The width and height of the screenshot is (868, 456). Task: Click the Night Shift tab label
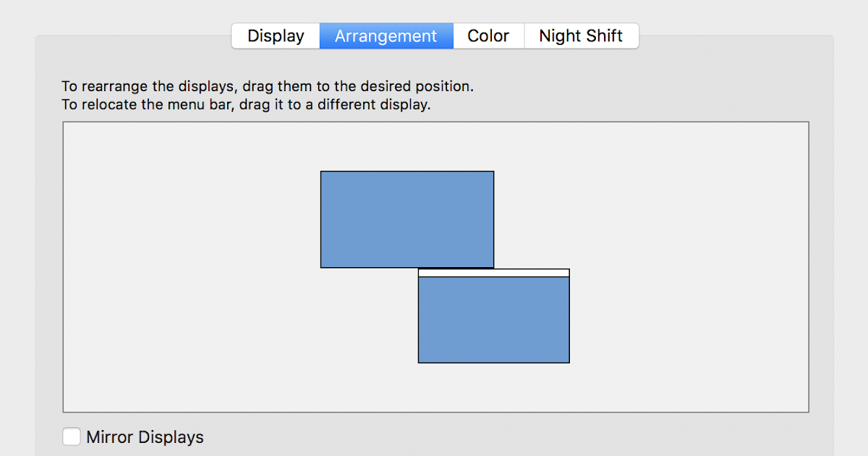(x=581, y=35)
